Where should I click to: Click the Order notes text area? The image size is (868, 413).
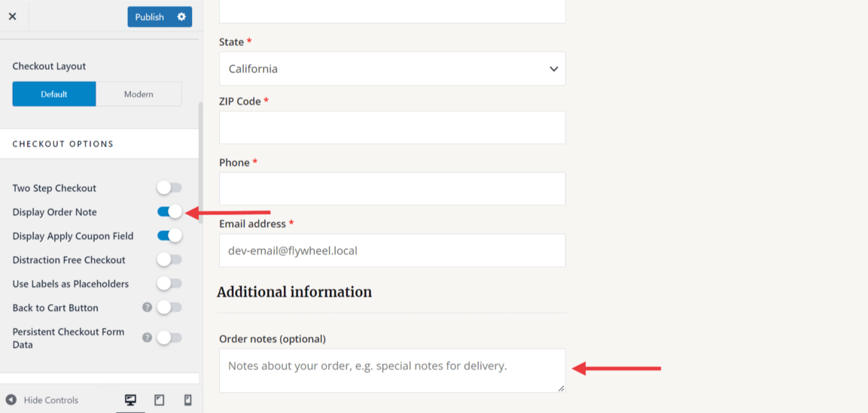pos(392,370)
